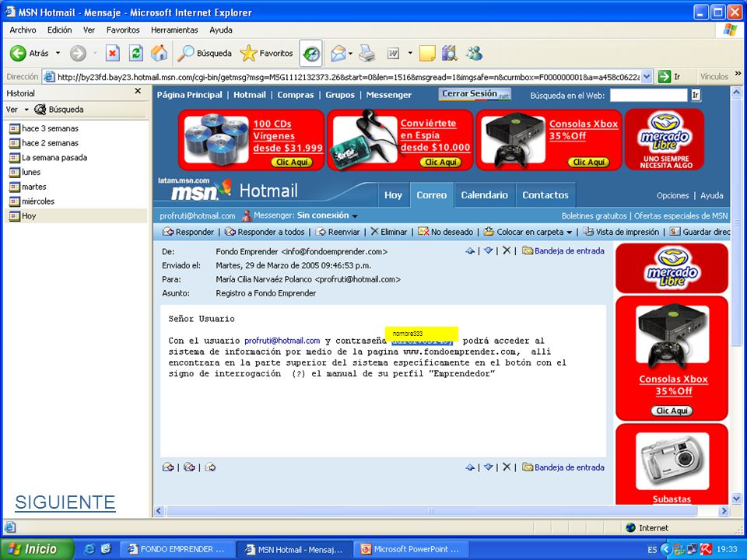The width and height of the screenshot is (747, 560).
Task: Click the profruti@hotmail.com link in message body
Action: (282, 341)
